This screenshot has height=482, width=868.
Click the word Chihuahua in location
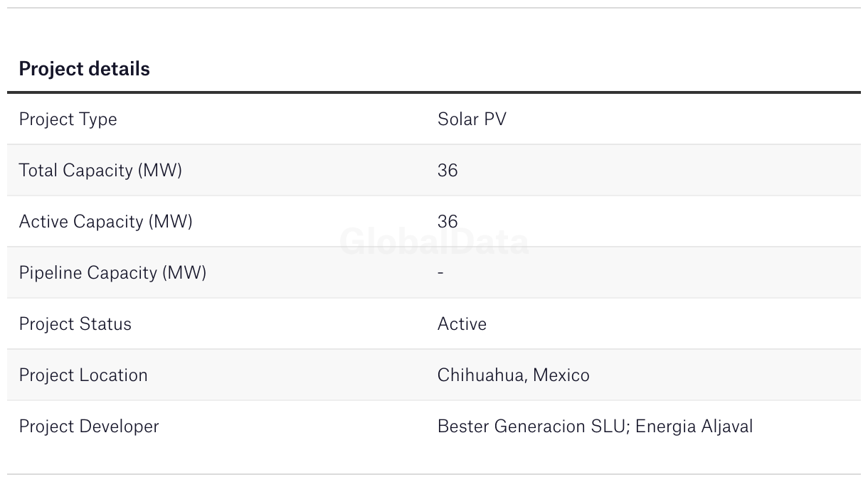click(480, 375)
